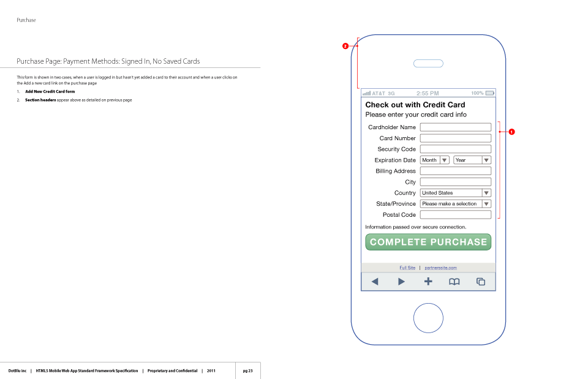Open the Month expiration dropdown
Image resolution: width=588 pixels, height=379 pixels.
[434, 160]
